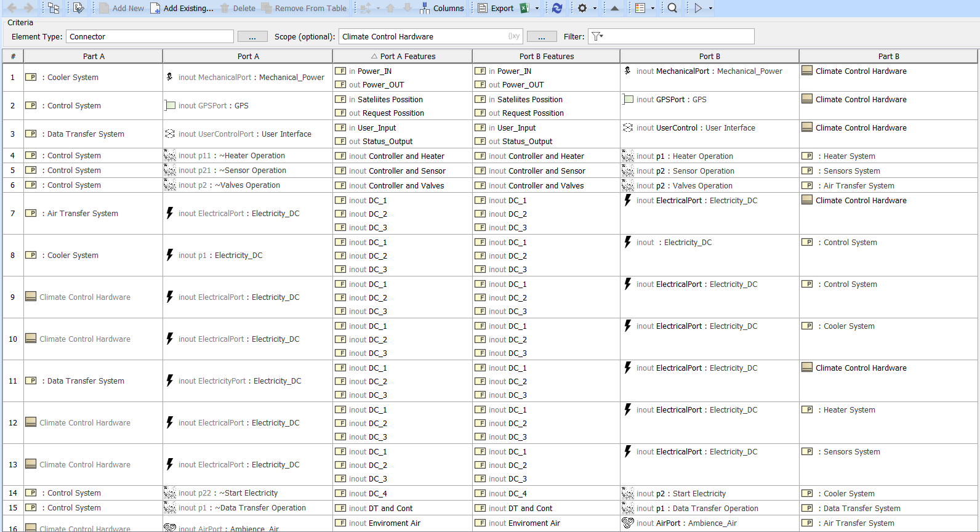Viewport: 980px width, 532px height.
Task: Click the Element Type input field
Action: (x=150, y=36)
